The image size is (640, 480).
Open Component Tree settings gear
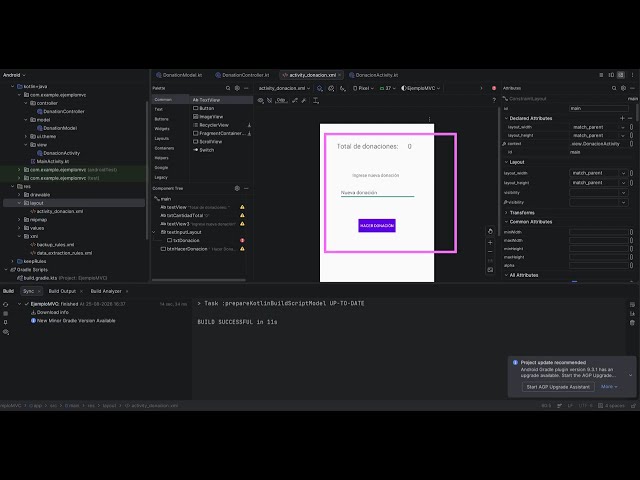tap(237, 188)
